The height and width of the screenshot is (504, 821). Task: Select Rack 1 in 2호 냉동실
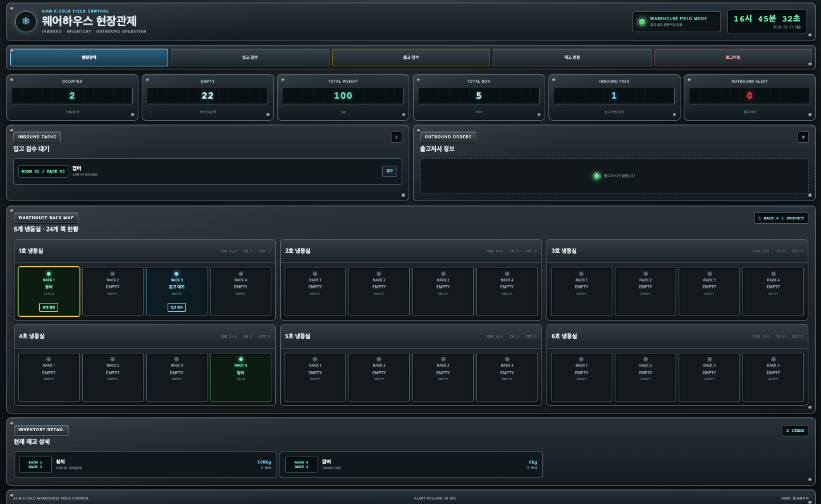(x=315, y=292)
